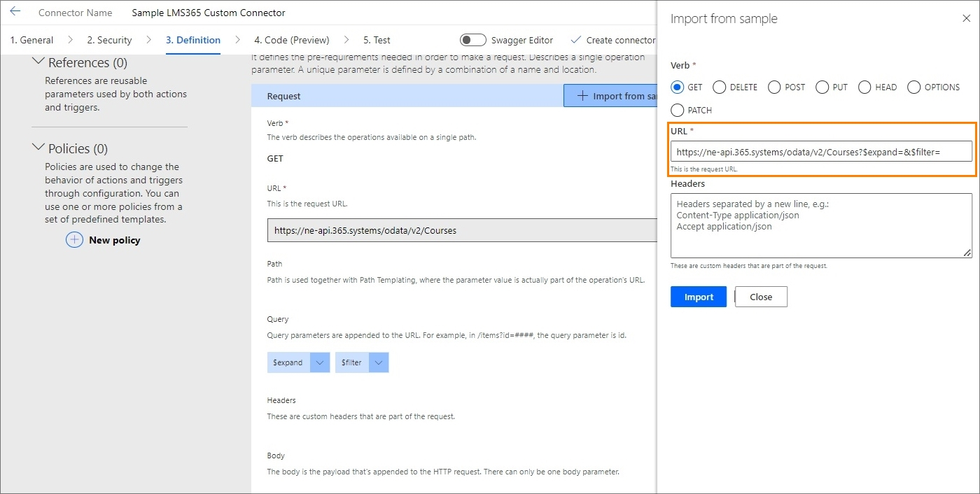
Task: Open the 5. Test tab
Action: 377,40
